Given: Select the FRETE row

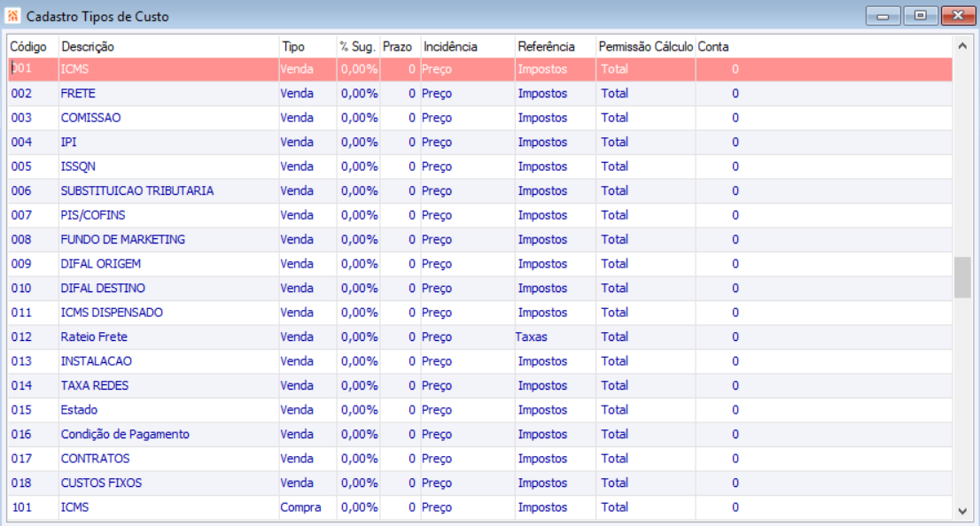Looking at the screenshot, I should coord(480,94).
